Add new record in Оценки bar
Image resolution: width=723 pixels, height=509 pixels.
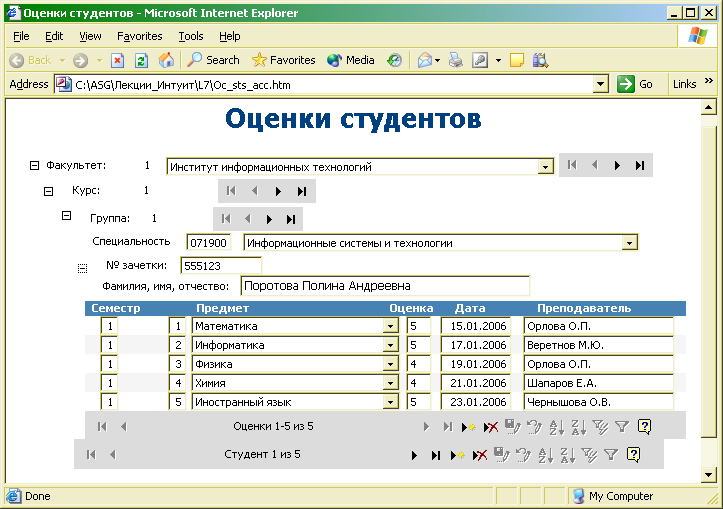468,427
